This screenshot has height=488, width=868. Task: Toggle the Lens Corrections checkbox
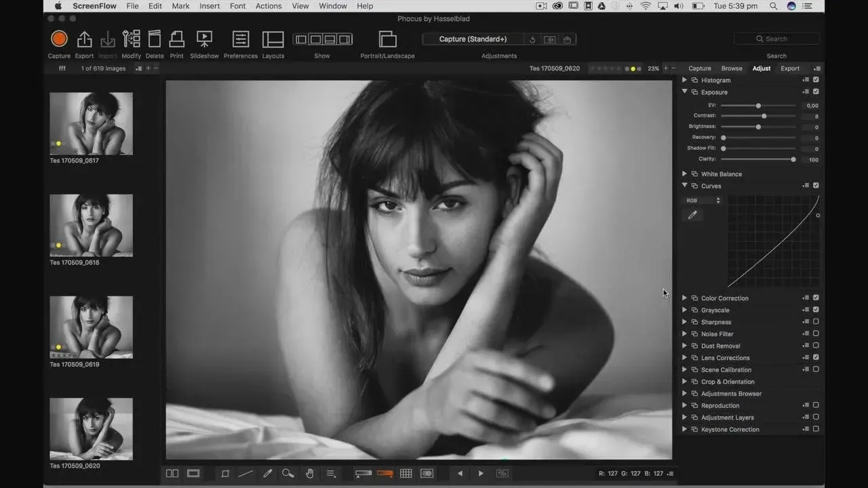pos(816,357)
